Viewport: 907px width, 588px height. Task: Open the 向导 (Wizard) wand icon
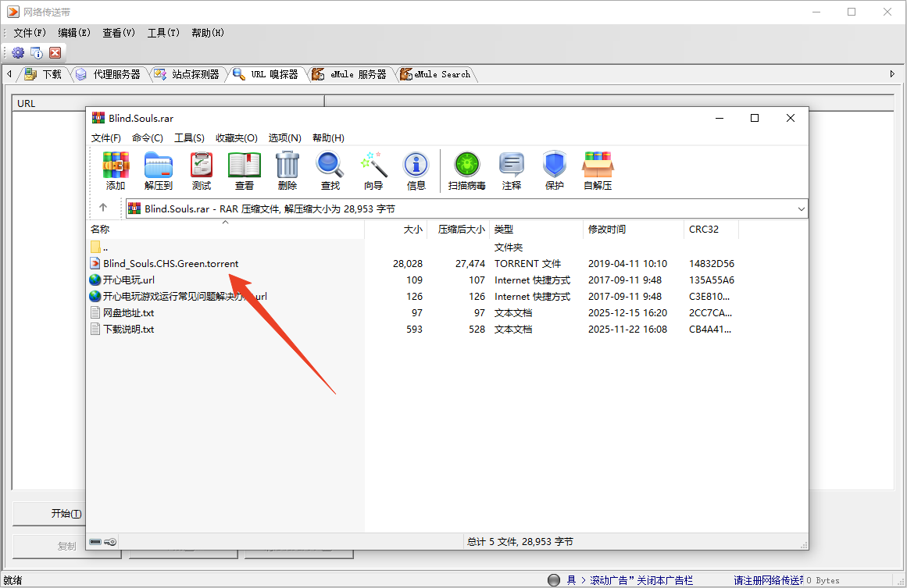coord(373,170)
